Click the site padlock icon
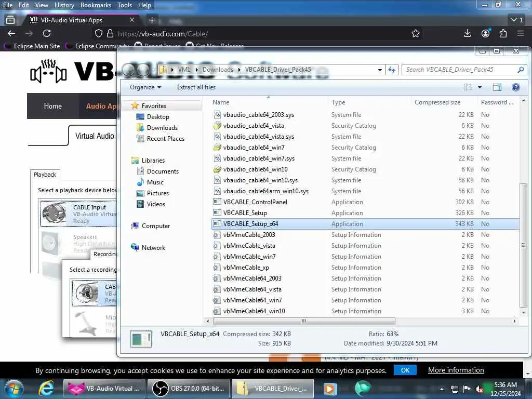Screen dimensions: 532x399 click(110, 34)
